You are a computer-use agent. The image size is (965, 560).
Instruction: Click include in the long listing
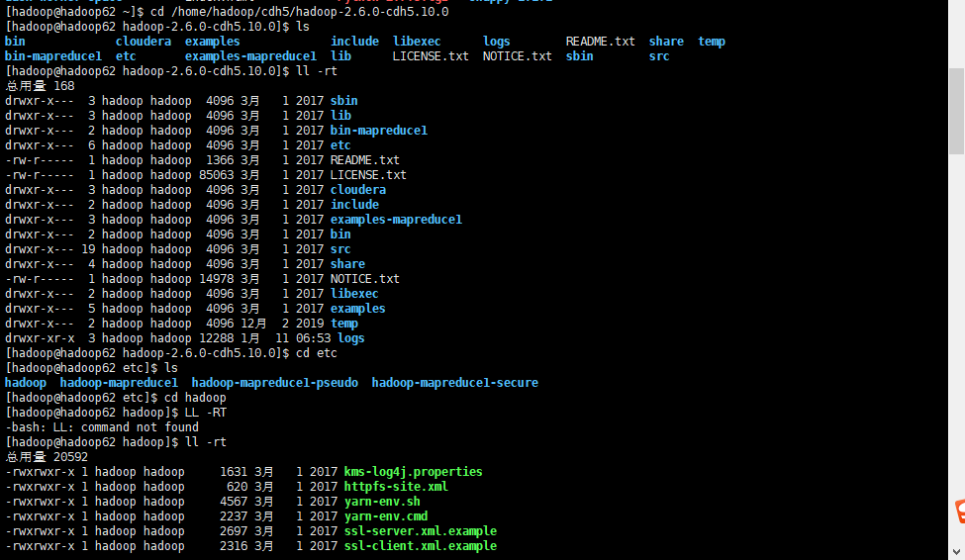(x=354, y=204)
